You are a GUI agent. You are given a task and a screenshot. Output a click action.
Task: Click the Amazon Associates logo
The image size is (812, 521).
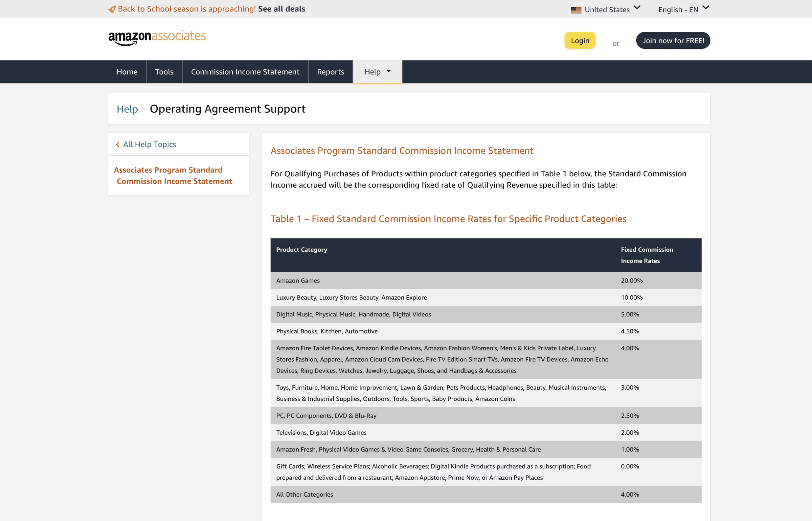[x=157, y=37]
